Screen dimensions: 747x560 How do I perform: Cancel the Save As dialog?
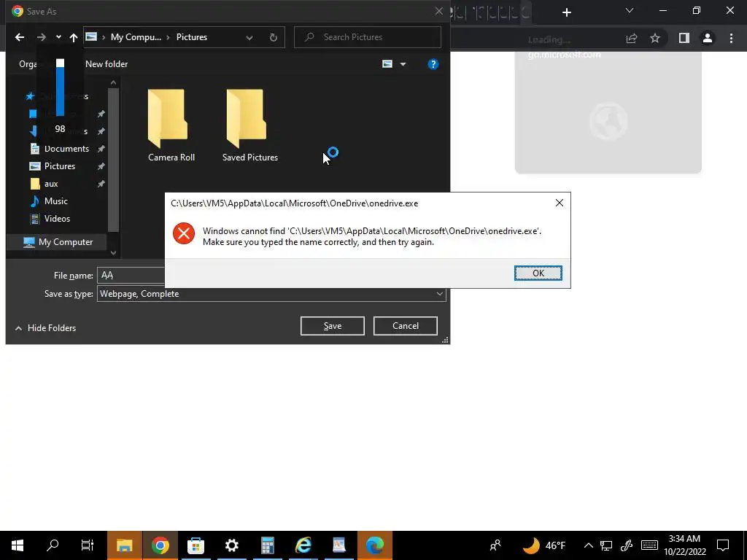406,326
